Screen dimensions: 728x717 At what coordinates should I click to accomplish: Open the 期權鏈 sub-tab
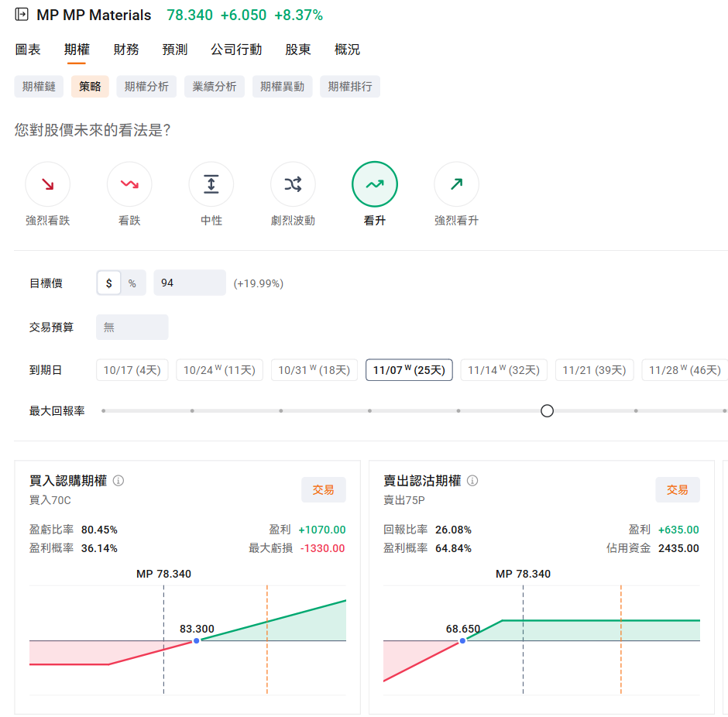point(39,87)
